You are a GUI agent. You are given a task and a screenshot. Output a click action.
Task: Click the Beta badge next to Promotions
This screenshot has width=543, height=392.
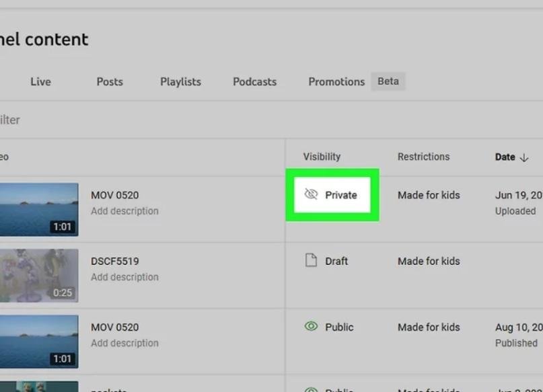pos(388,81)
